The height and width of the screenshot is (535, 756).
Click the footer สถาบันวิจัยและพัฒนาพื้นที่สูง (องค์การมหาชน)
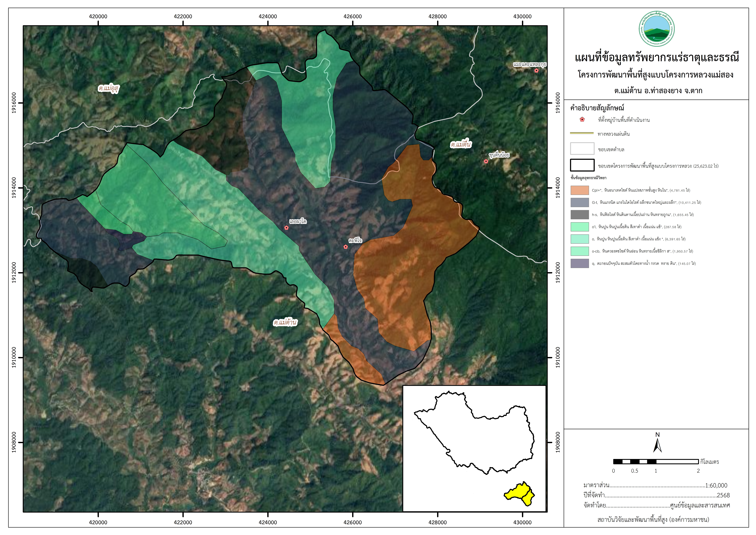(653, 520)
